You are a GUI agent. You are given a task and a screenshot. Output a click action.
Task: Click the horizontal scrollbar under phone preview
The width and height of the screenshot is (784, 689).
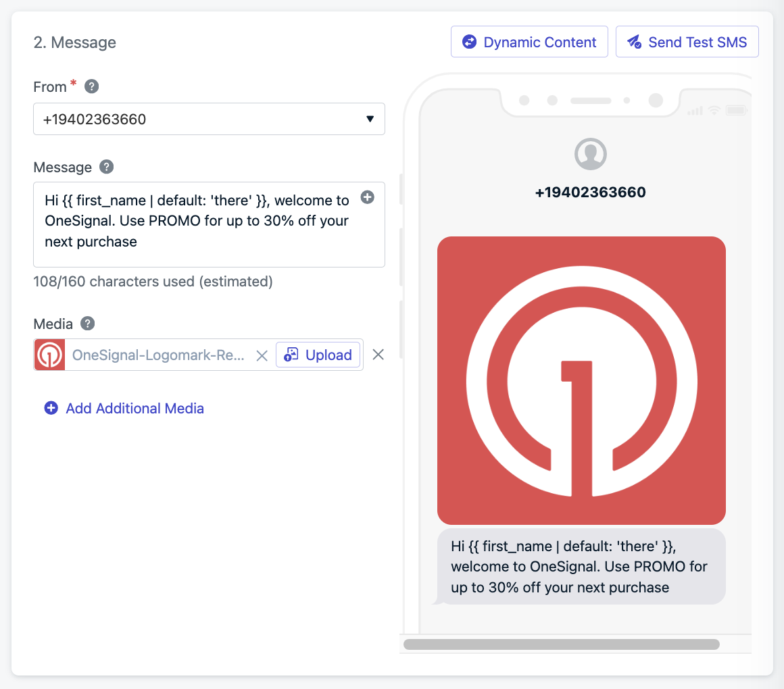coord(562,644)
